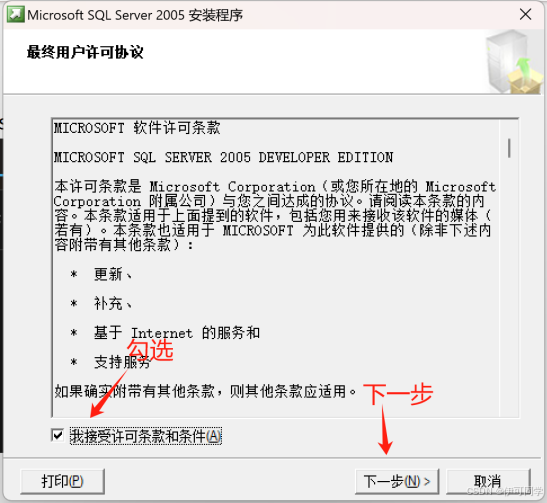Click the red 勾选 annotation text
547x503 pixels.
coord(150,350)
